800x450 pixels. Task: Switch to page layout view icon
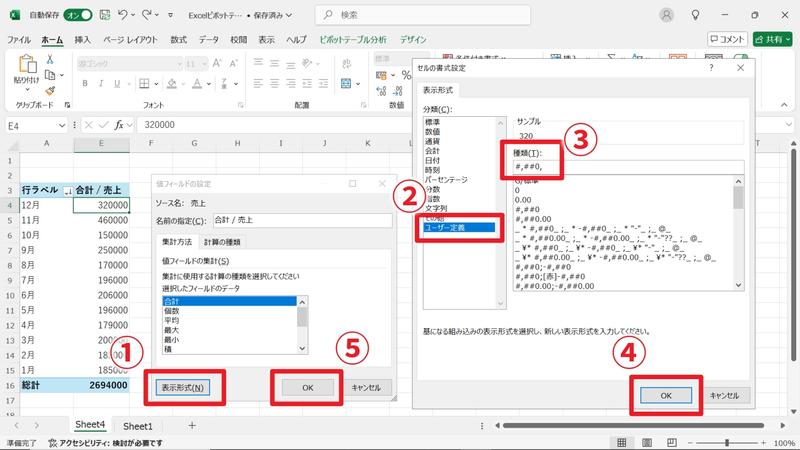[x=646, y=442]
